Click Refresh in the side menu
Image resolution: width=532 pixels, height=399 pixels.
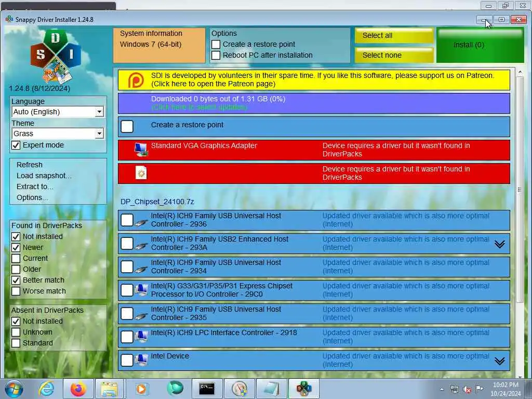point(30,165)
